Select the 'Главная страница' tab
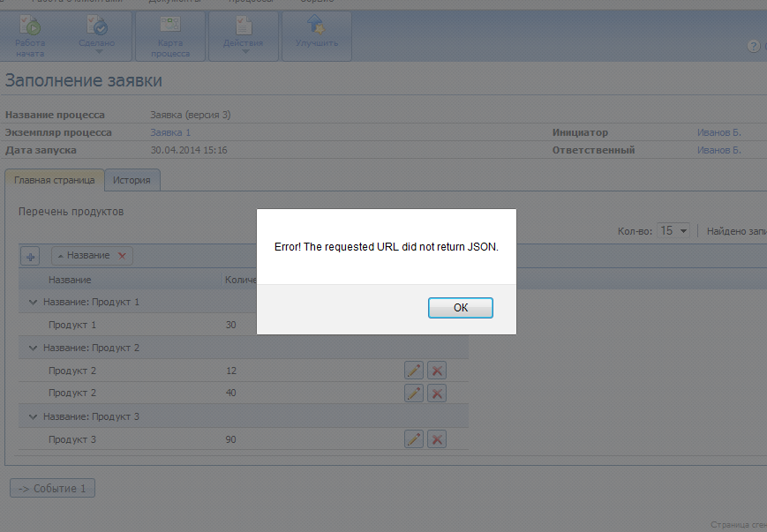 coord(55,180)
